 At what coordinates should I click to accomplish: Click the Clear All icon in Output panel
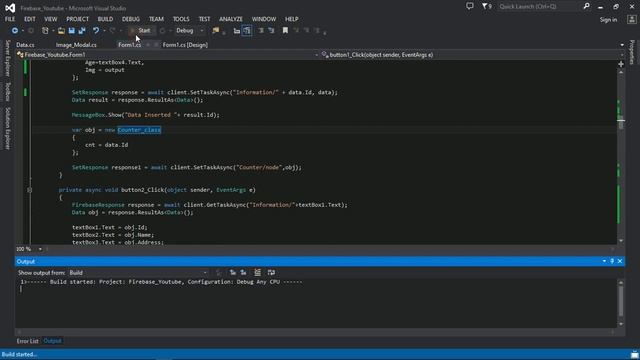click(258, 272)
